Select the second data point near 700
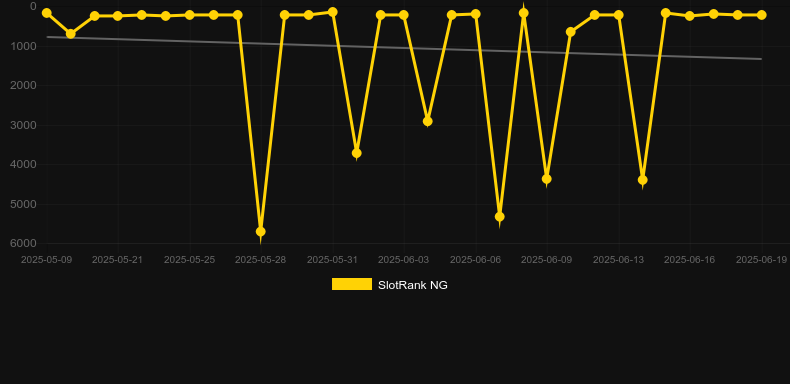The height and width of the screenshot is (384, 790). pos(71,34)
